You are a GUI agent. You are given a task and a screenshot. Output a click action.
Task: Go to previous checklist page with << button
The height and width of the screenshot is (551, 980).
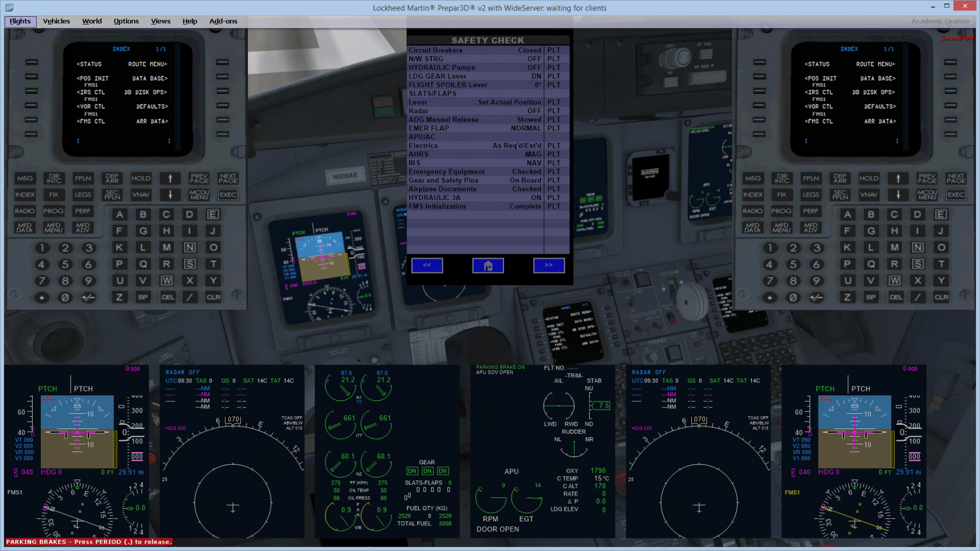coord(427,266)
